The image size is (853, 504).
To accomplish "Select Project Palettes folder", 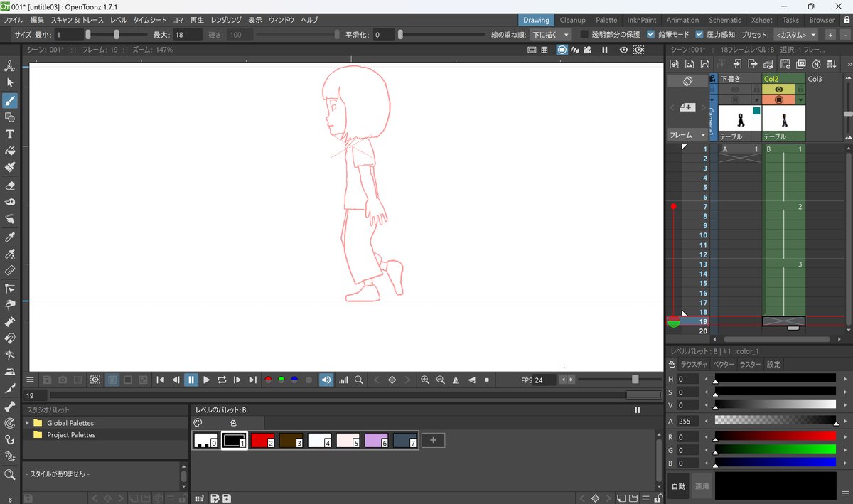I will [x=71, y=434].
